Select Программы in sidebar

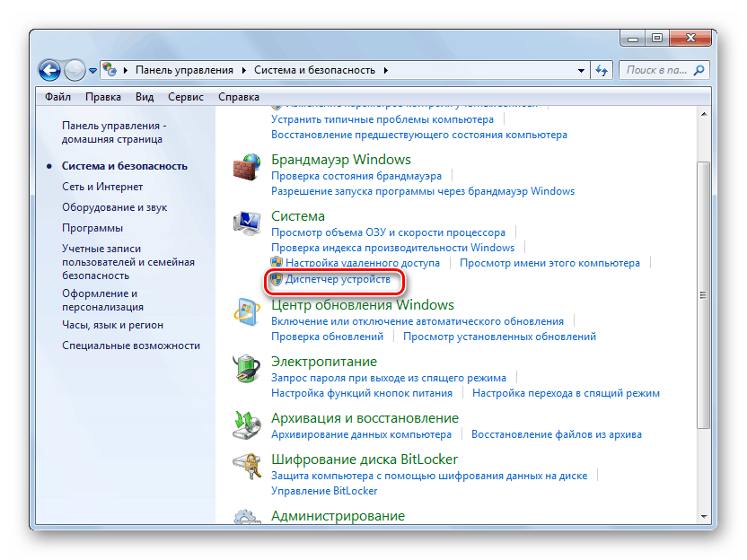[x=92, y=228]
